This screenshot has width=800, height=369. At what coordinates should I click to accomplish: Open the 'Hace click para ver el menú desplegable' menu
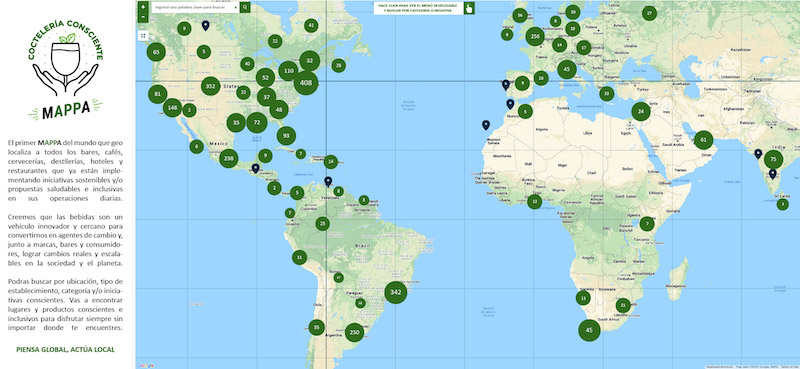coord(418,8)
